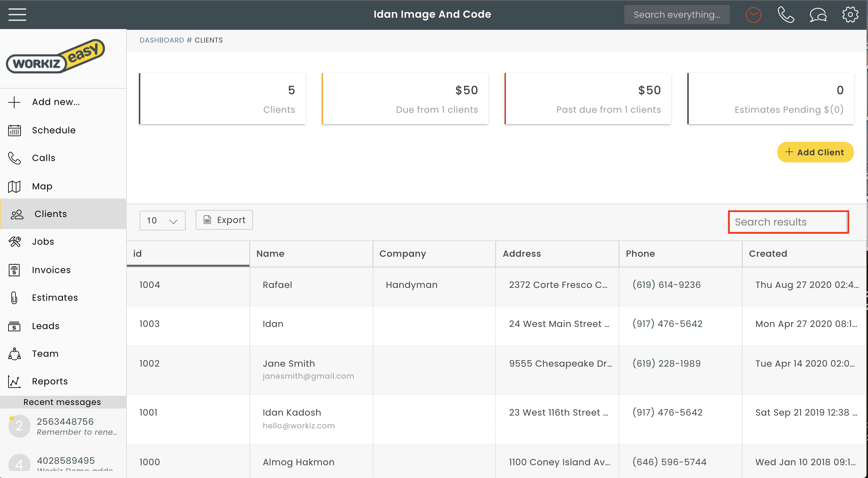Viewport: 868px width, 478px height.
Task: Open the Jobs section
Action: tap(43, 241)
